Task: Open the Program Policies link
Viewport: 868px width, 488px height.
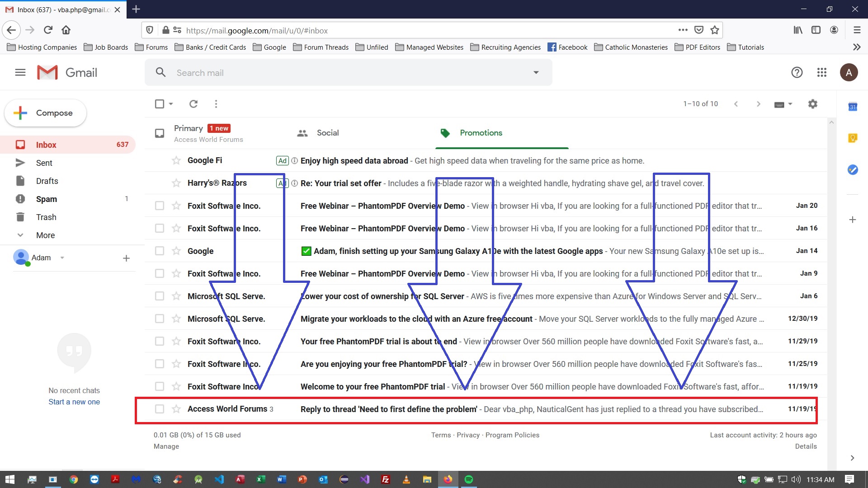Action: (512, 435)
